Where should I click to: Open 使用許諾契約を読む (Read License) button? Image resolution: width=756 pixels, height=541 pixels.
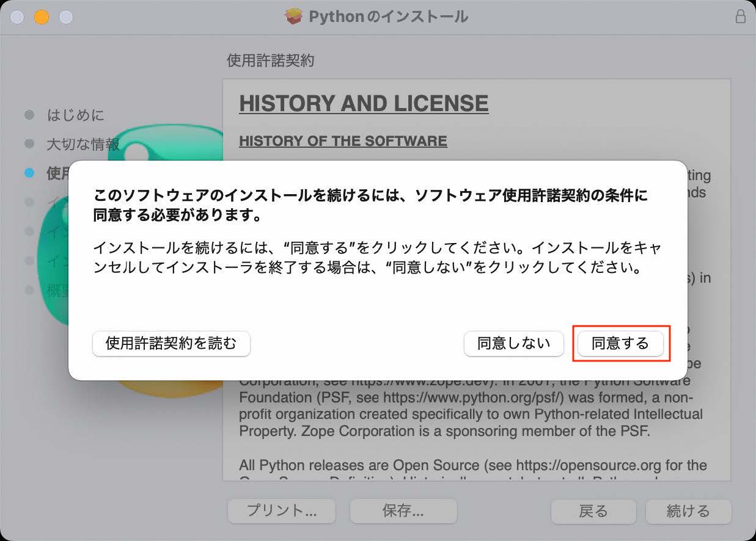[x=171, y=344]
